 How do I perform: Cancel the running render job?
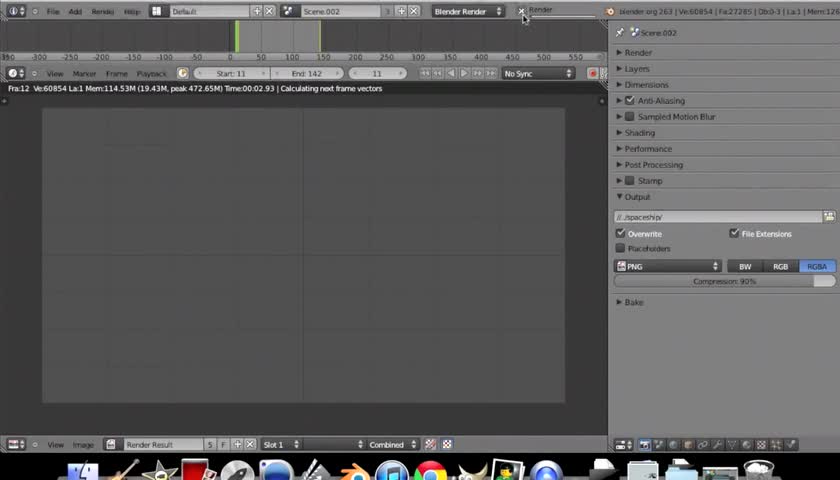(x=521, y=11)
